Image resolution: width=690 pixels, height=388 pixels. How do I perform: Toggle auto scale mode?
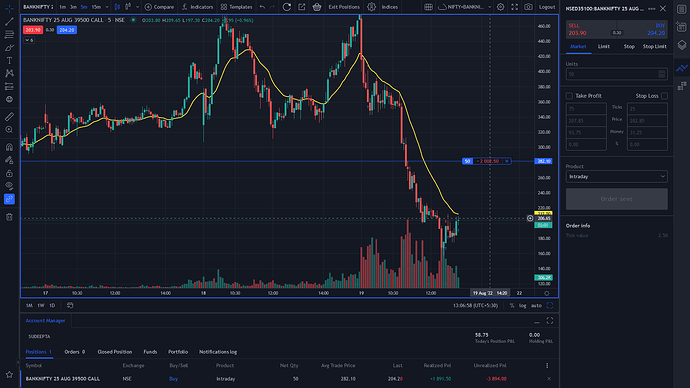(x=536, y=305)
